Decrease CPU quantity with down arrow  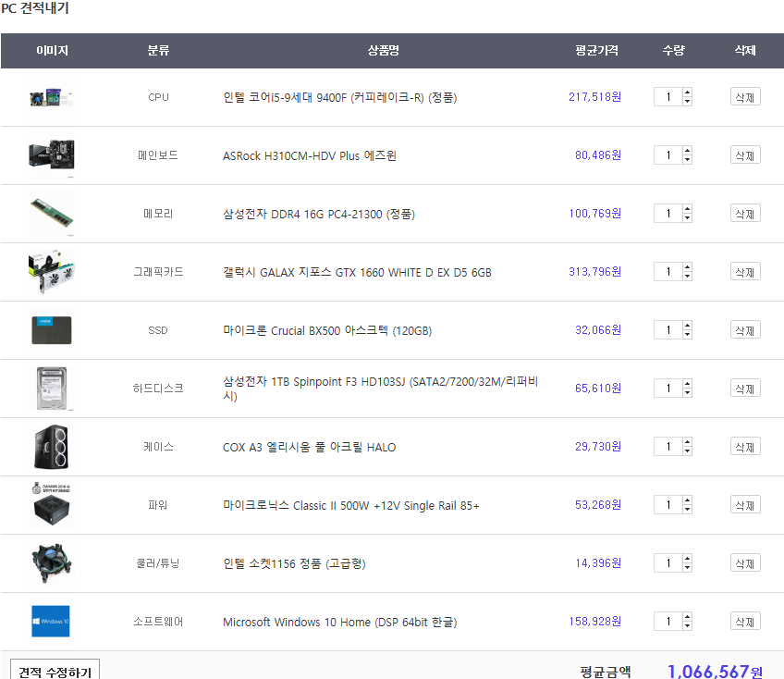pyautogui.click(x=688, y=101)
